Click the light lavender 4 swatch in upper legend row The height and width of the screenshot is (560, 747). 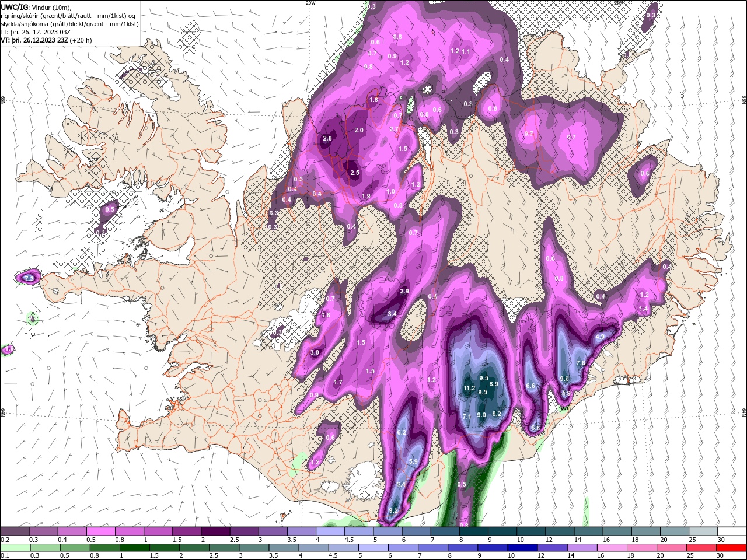(x=330, y=531)
